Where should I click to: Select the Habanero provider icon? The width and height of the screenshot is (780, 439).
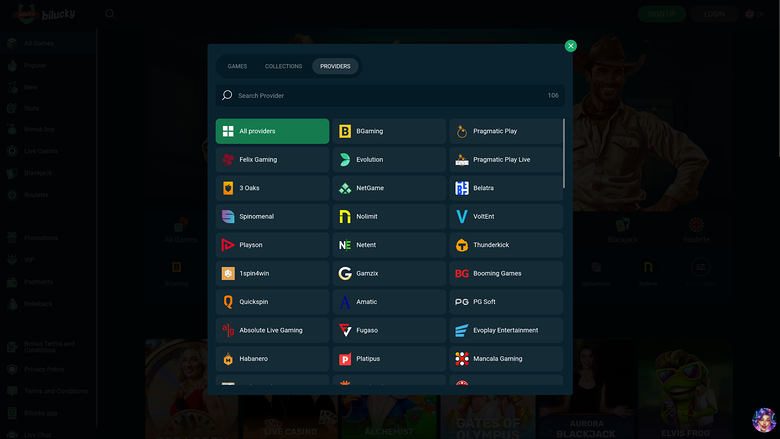(228, 358)
